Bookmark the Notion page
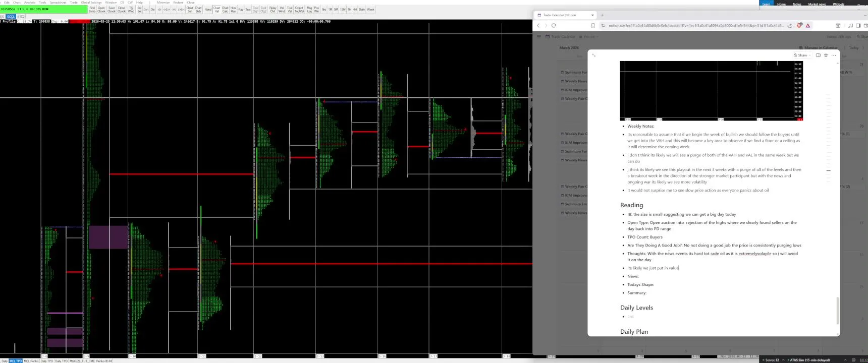The height and width of the screenshot is (363, 868). pyautogui.click(x=593, y=25)
